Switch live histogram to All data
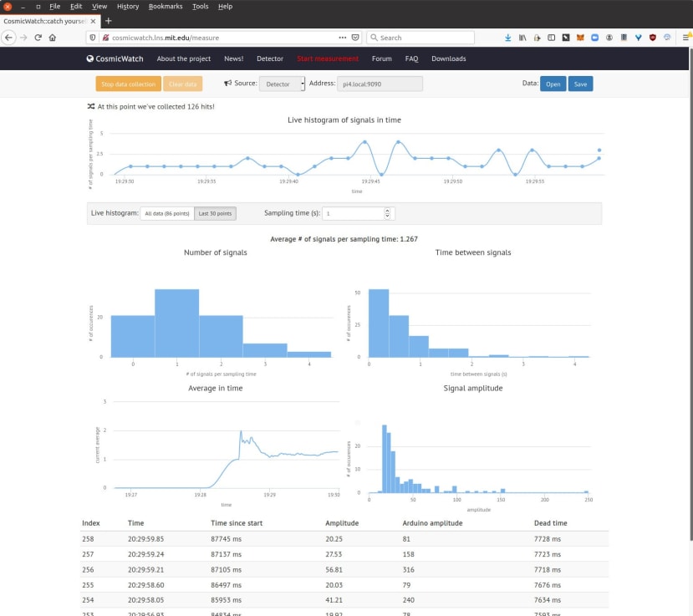 pos(166,213)
